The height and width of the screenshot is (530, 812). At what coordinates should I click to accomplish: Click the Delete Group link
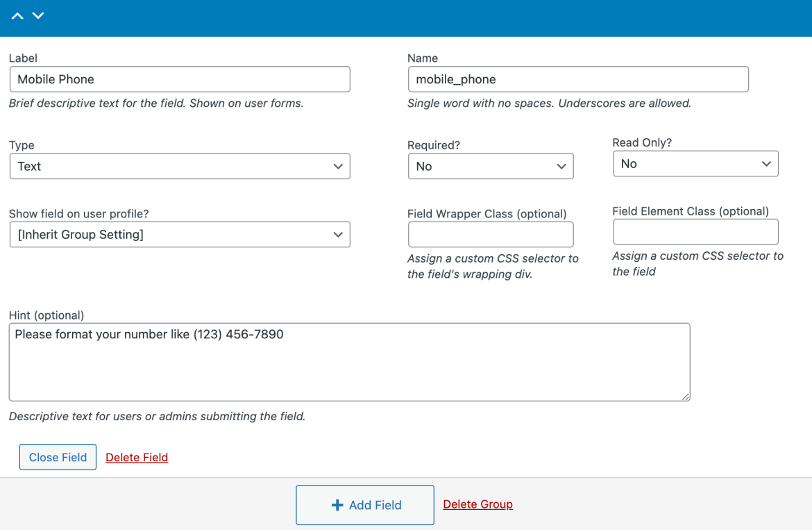[x=477, y=504]
